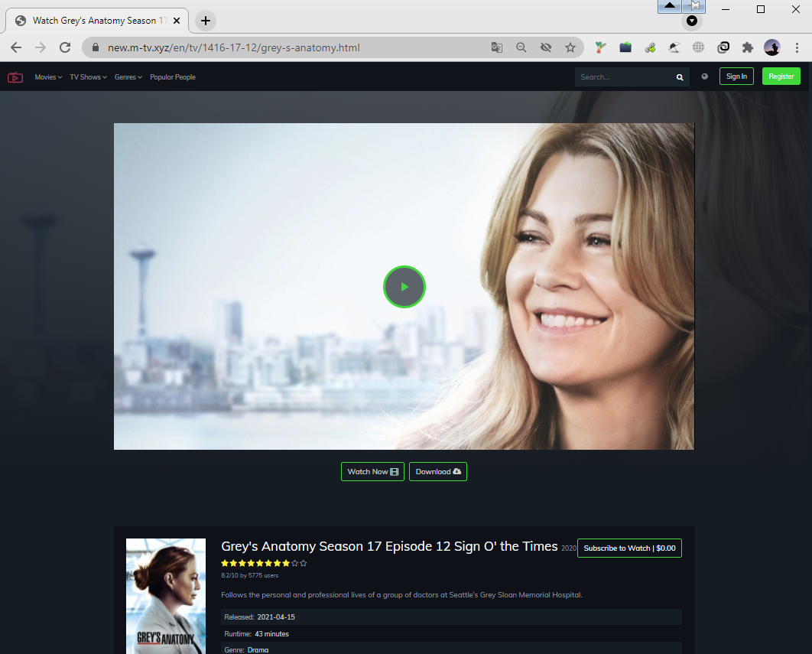Click the 8.2/10 by 5775 users text
Image resolution: width=812 pixels, height=654 pixels.
(249, 575)
